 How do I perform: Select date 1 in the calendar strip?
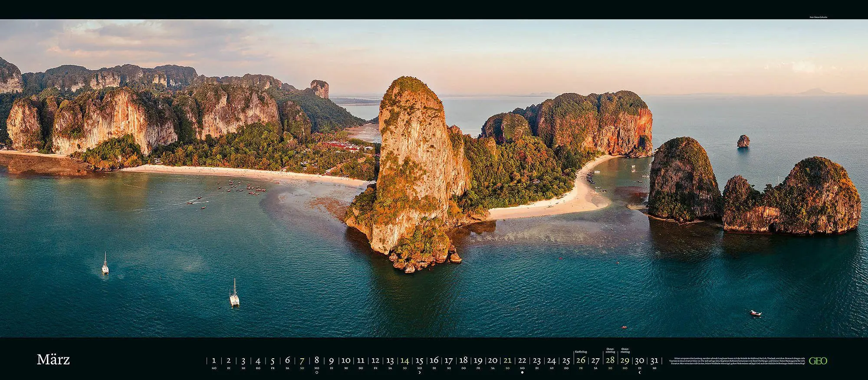click(x=214, y=360)
